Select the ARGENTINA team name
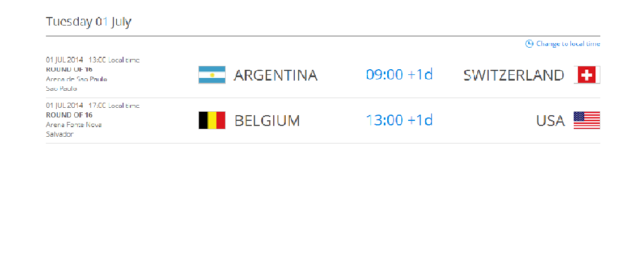 coord(276,75)
